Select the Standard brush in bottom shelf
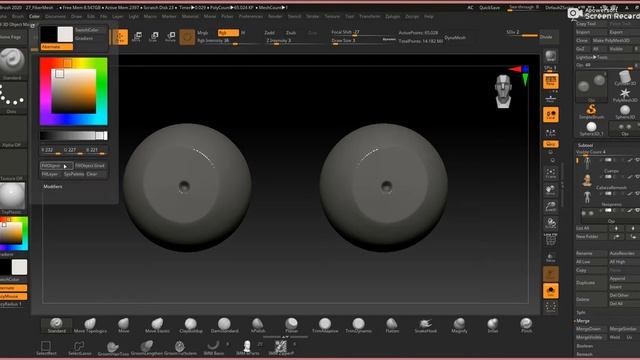The height and width of the screenshot is (360, 640). tap(57, 325)
